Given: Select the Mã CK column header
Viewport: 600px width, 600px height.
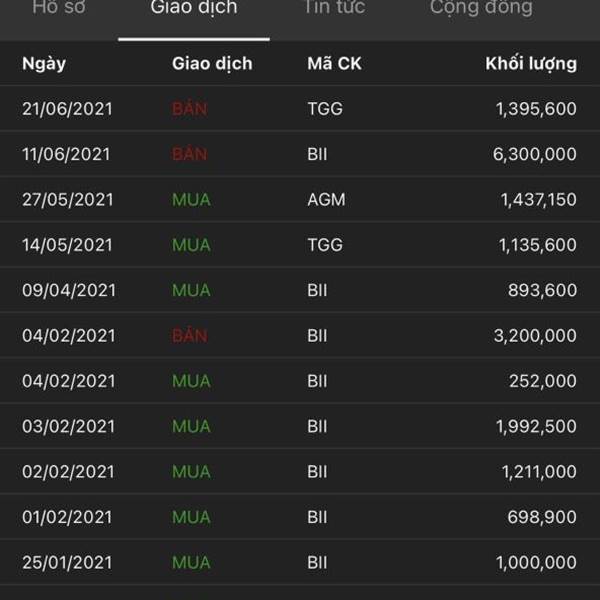Looking at the screenshot, I should [334, 64].
